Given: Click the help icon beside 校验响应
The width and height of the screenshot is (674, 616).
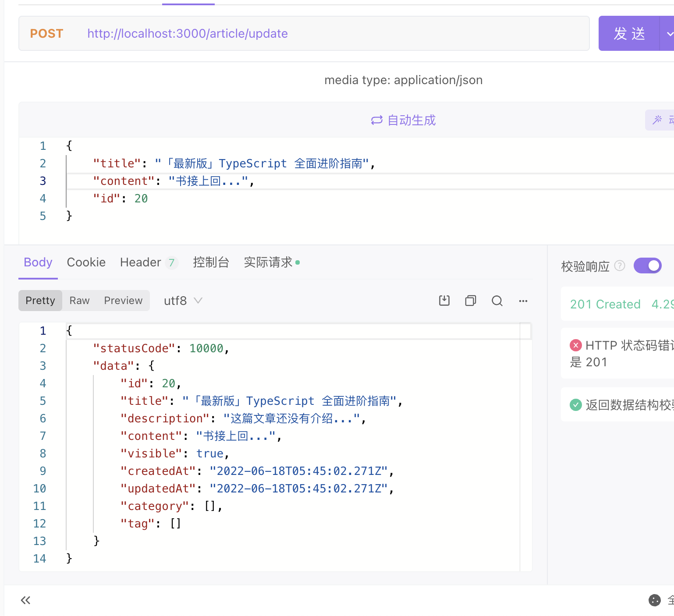Looking at the screenshot, I should click(620, 266).
